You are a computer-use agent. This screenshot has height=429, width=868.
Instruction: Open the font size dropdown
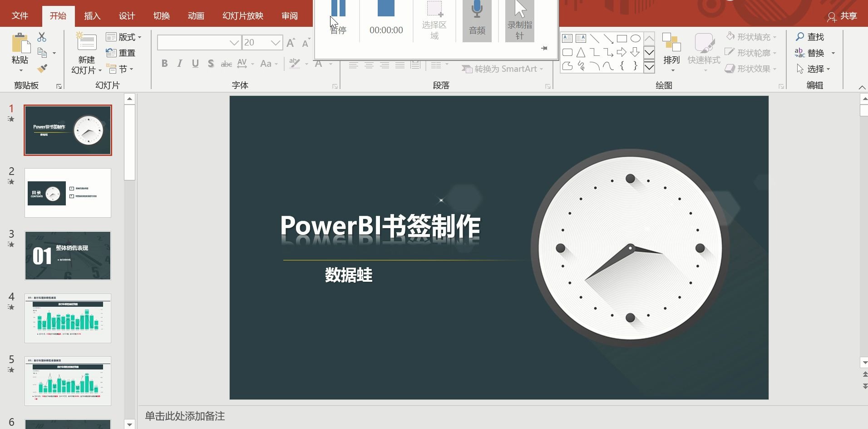click(x=276, y=42)
